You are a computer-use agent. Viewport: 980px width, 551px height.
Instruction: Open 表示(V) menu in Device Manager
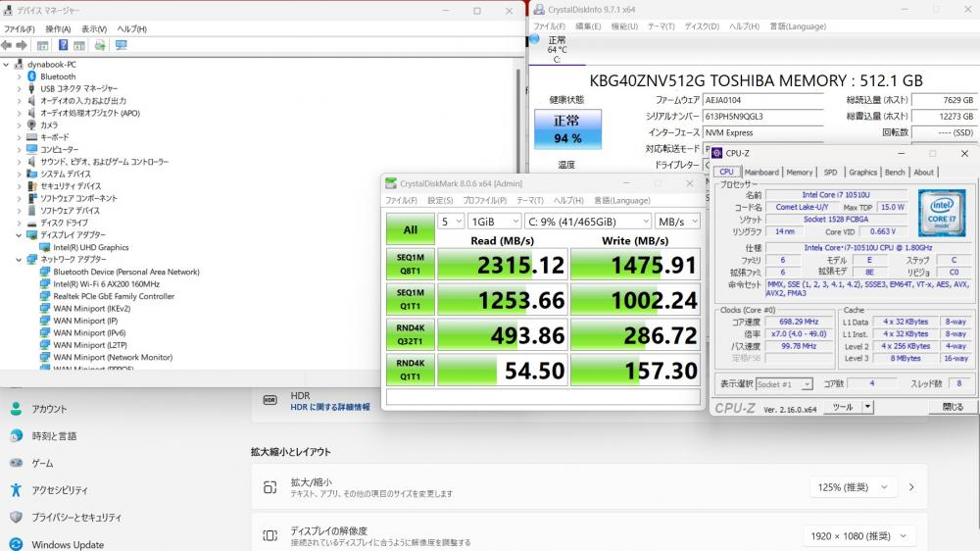[94, 28]
